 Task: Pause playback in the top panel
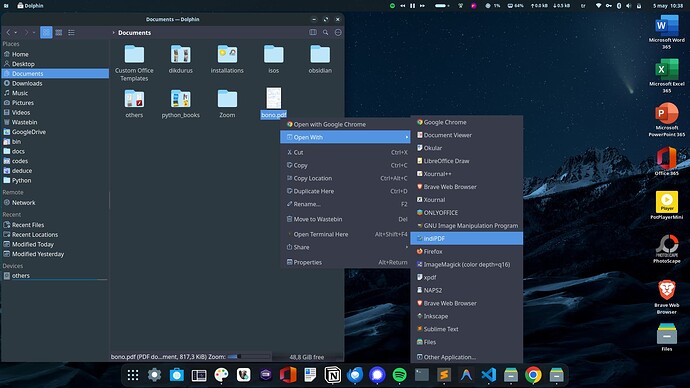[x=412, y=6]
